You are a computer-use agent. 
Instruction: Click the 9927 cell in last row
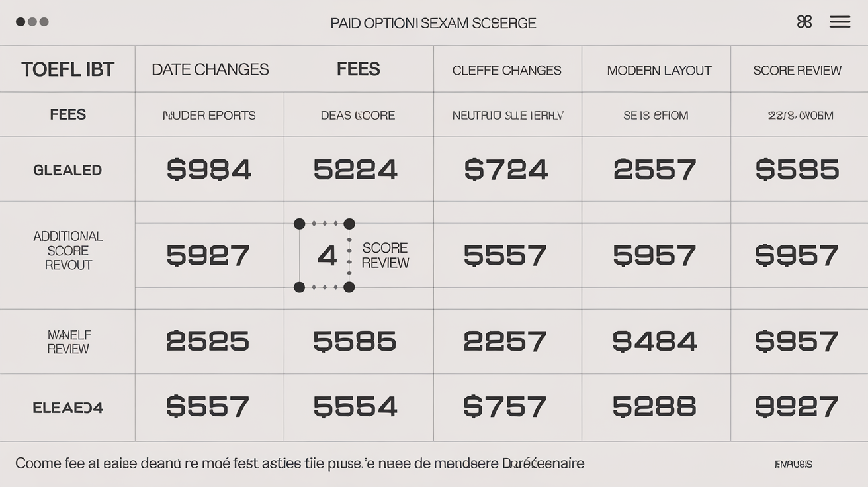797,406
